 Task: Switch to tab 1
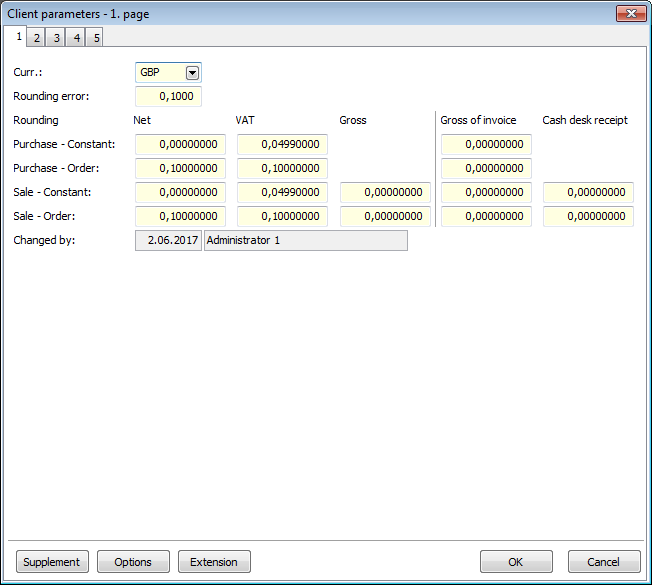(17, 37)
